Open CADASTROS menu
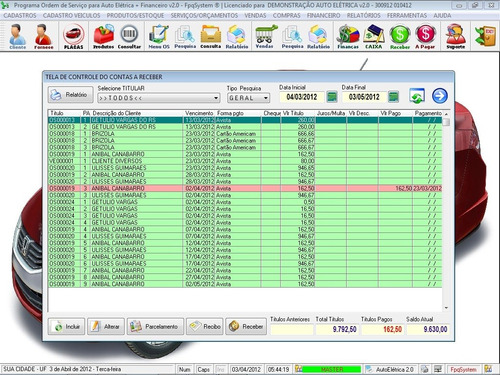Screen dimensions: 500x375 click(x=20, y=16)
